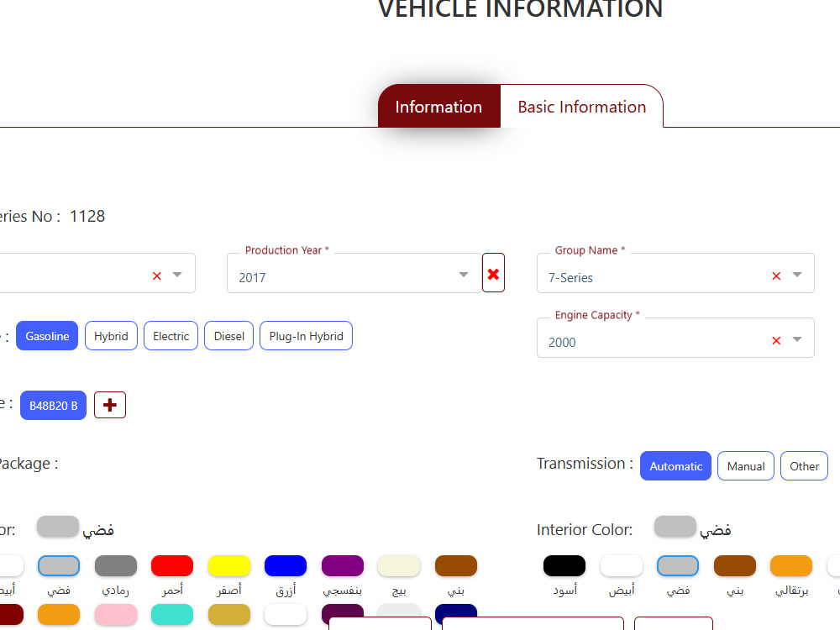This screenshot has width=840, height=630.
Task: Choose Manual transmission
Action: pos(746,466)
